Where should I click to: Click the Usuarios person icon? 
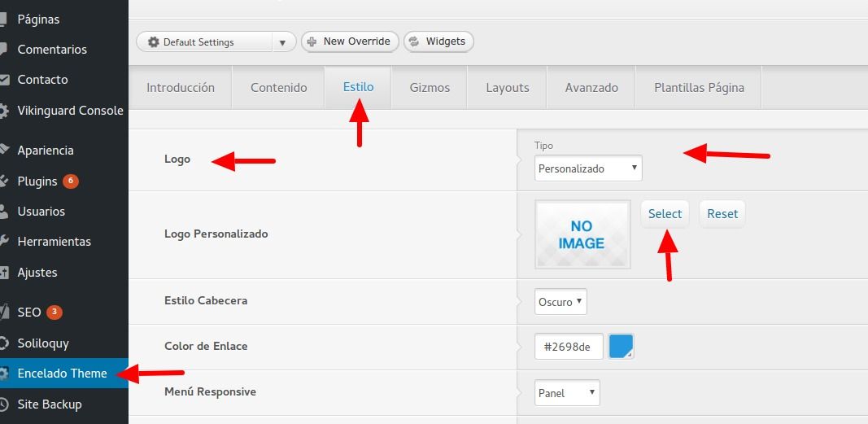(4, 212)
